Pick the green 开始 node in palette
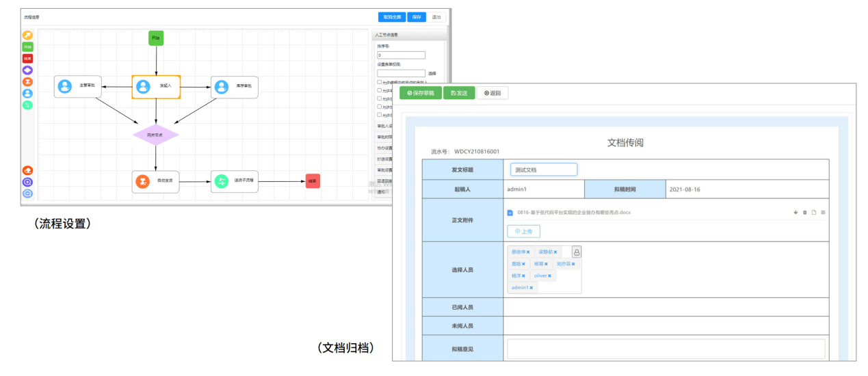Viewport: 868px width, 376px height. point(27,47)
